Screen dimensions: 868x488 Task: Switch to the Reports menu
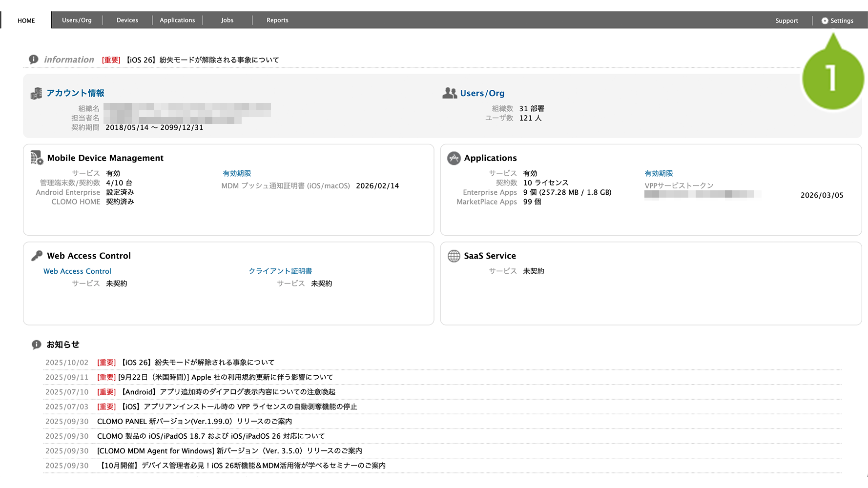point(277,20)
